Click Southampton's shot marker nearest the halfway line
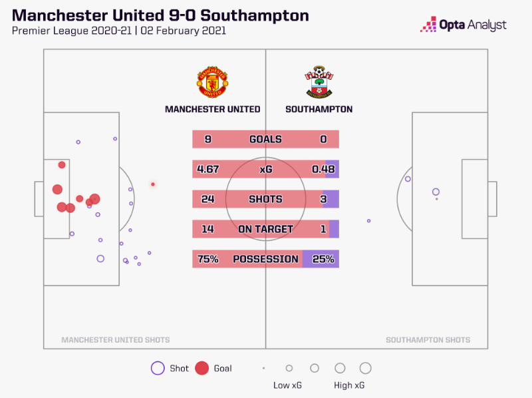Viewport: 532px width, 398px height. point(368,221)
